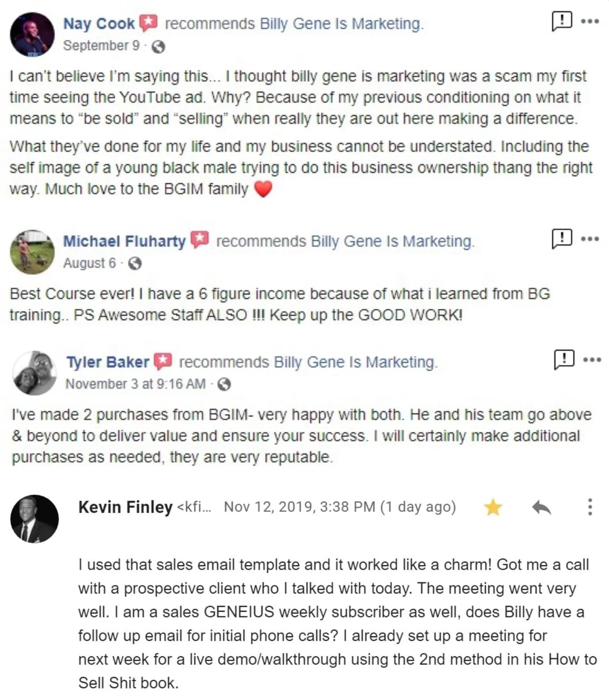Click the globe icon next to November 3 timestamp
Viewport: 609px width, 700px height.
click(x=224, y=384)
